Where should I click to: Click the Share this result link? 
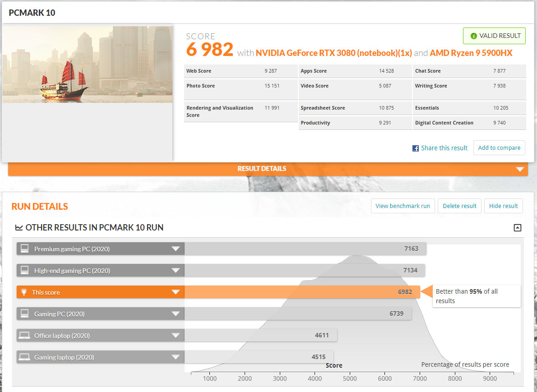click(444, 148)
